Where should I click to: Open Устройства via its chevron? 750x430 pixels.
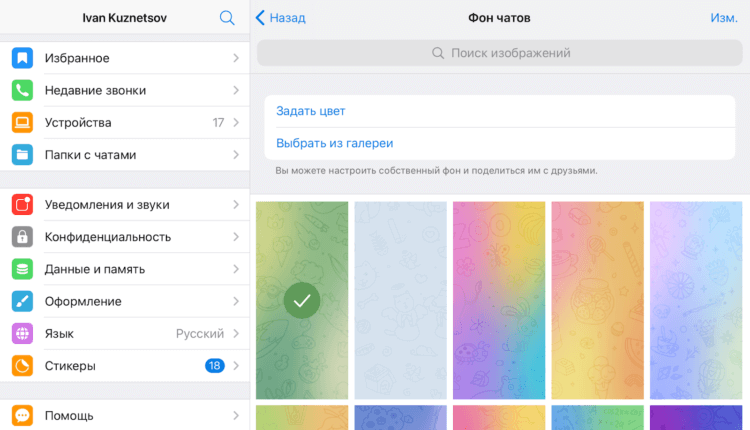click(236, 122)
